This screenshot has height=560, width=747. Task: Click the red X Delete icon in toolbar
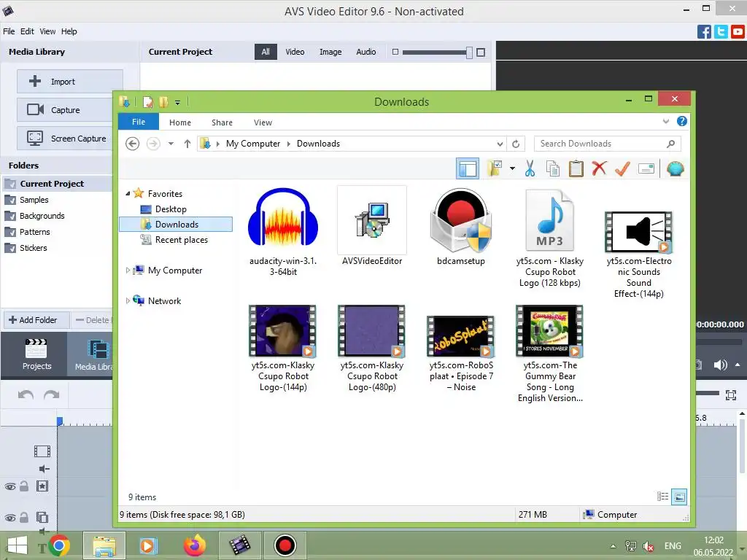coord(600,168)
